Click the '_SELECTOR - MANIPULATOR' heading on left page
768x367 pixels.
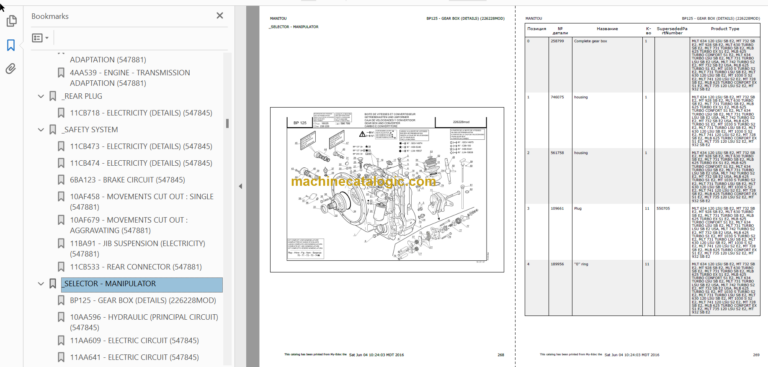(x=293, y=27)
